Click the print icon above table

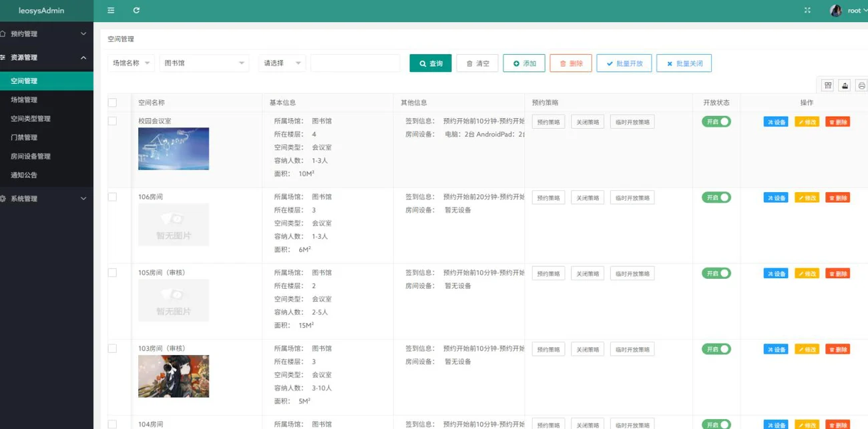tap(861, 85)
